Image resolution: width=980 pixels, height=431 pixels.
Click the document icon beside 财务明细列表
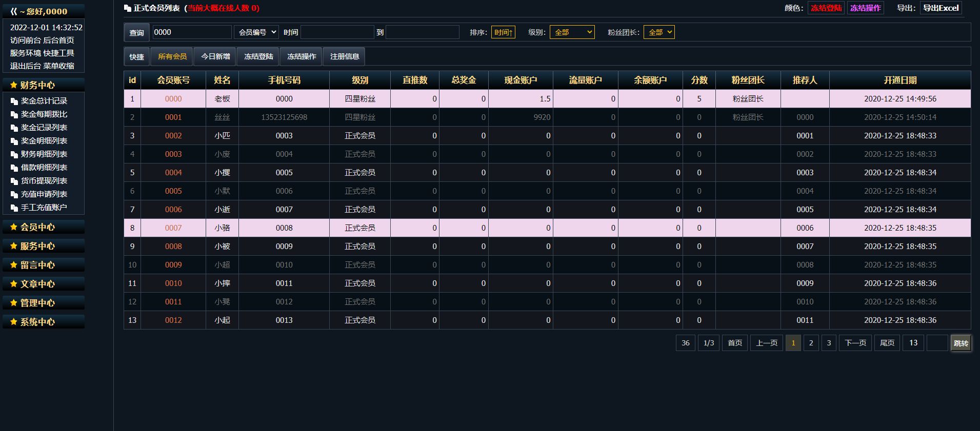tap(14, 155)
